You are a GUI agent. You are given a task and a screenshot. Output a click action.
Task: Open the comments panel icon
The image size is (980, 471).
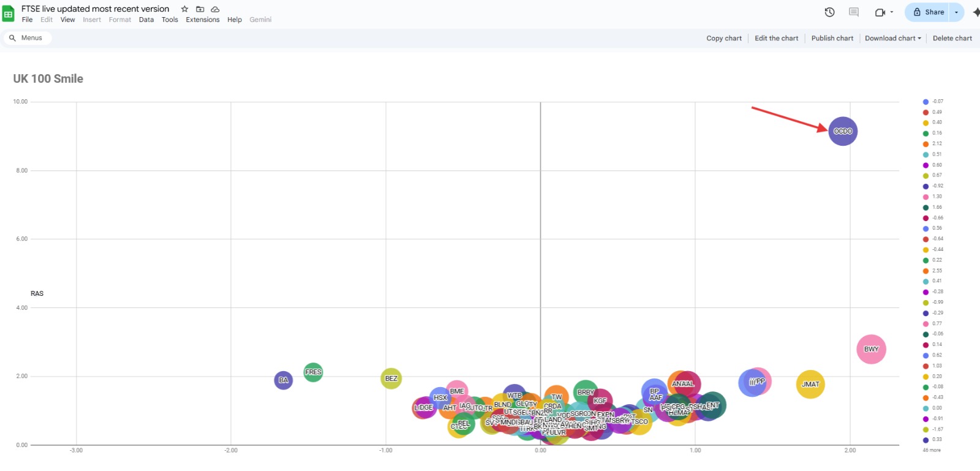pos(854,12)
